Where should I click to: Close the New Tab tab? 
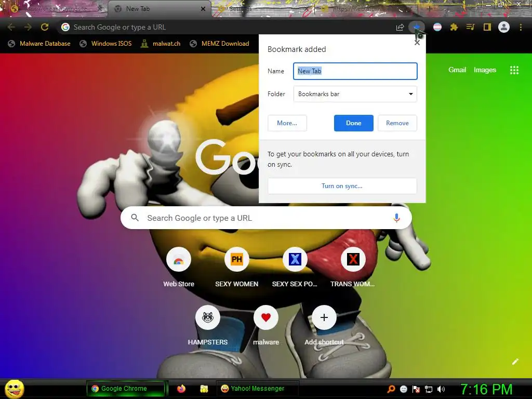203,9
